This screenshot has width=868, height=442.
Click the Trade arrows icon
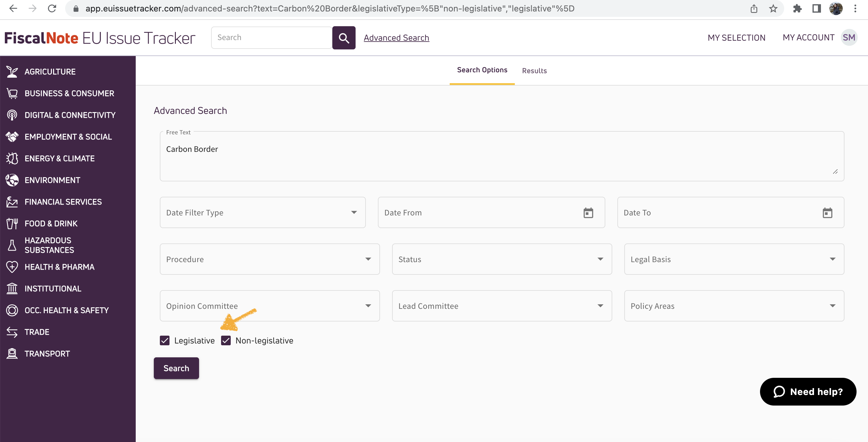12,332
